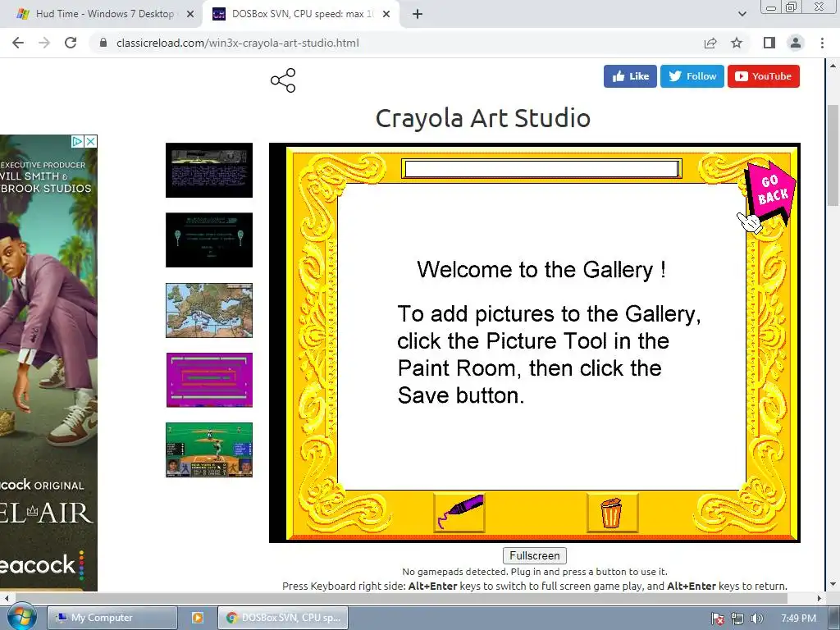840x630 pixels.
Task: Expand the tab search dropdown chevron
Action: point(742,14)
